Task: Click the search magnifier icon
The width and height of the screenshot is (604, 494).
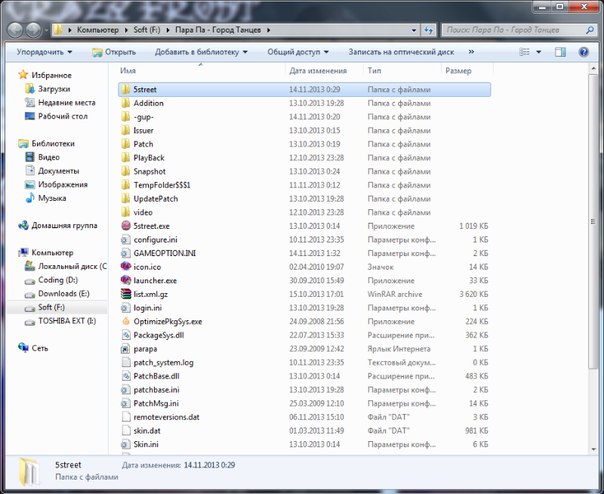Action: [x=589, y=30]
